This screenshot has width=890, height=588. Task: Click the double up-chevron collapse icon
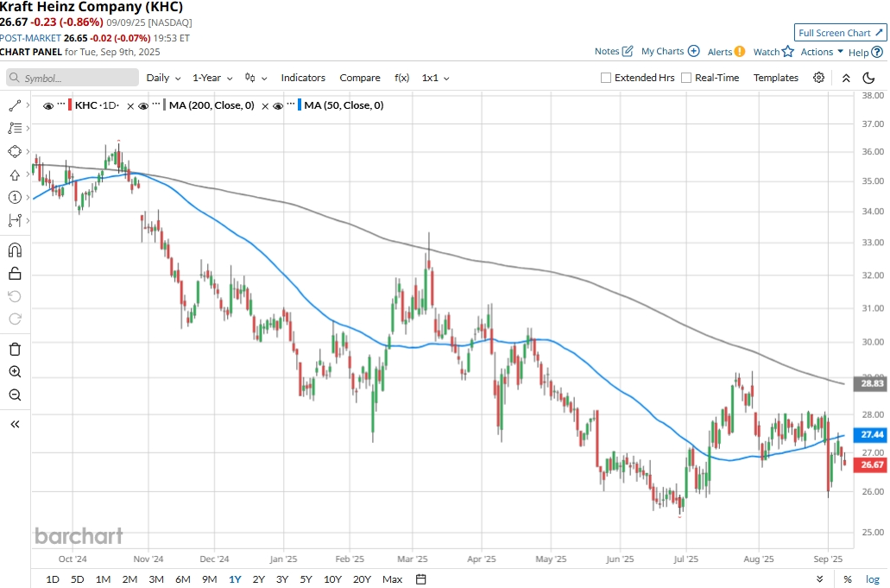click(x=846, y=79)
